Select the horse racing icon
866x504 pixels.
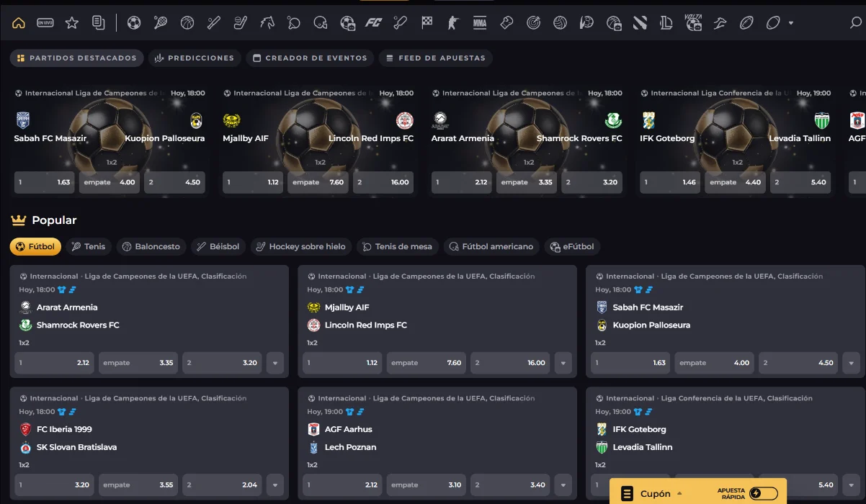coord(267,23)
